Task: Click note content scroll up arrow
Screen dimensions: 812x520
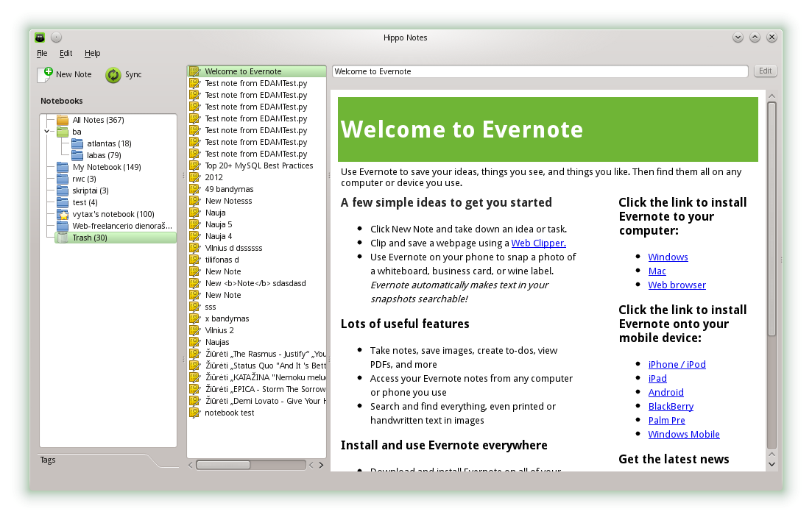Action: pos(772,96)
